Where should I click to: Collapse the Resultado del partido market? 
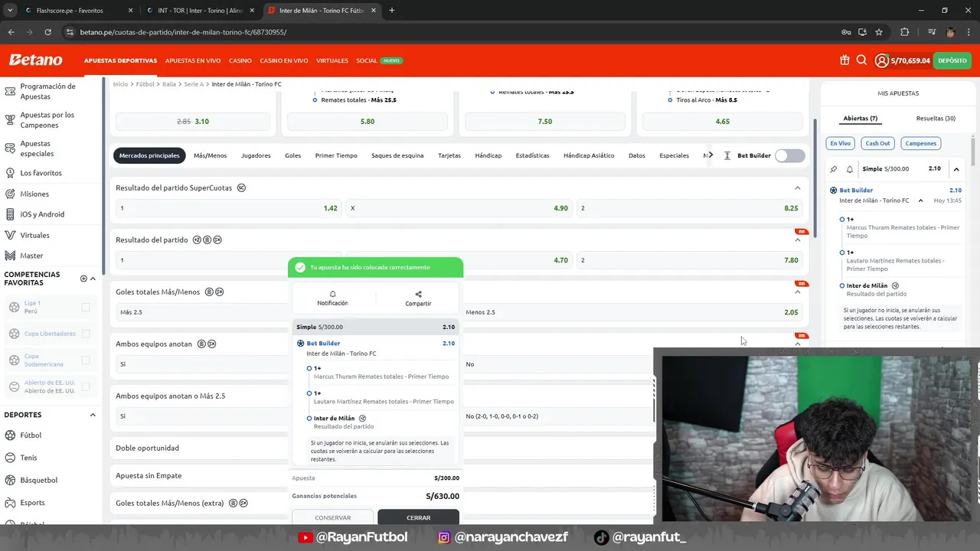point(797,240)
